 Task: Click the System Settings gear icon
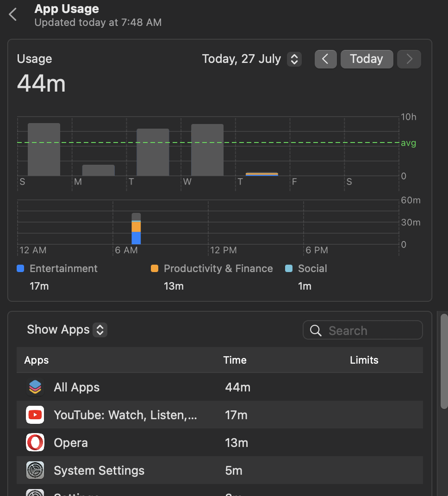35,470
